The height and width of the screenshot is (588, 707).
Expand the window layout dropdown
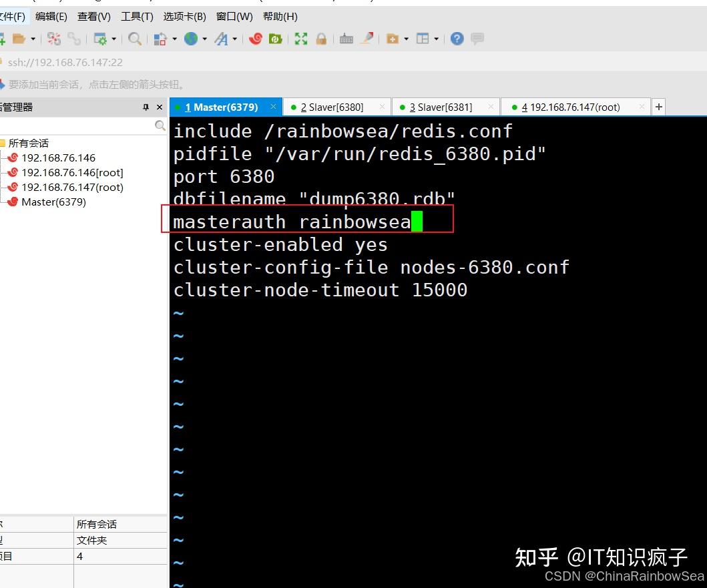click(437, 38)
